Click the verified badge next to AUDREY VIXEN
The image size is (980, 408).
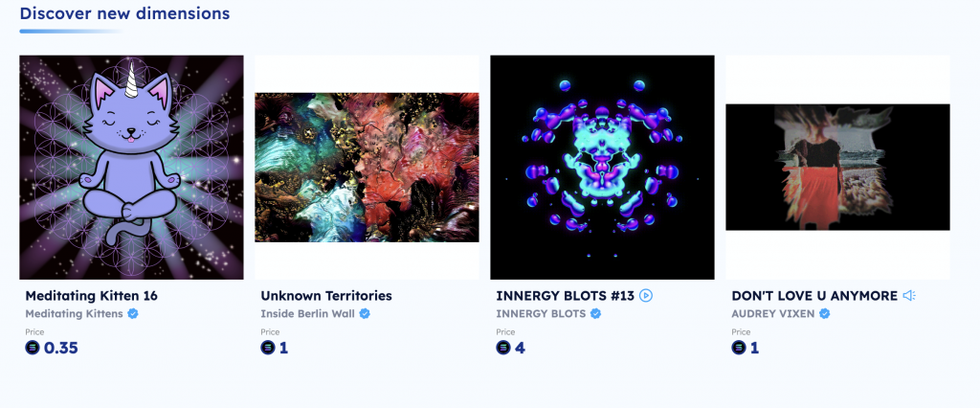coord(824,313)
